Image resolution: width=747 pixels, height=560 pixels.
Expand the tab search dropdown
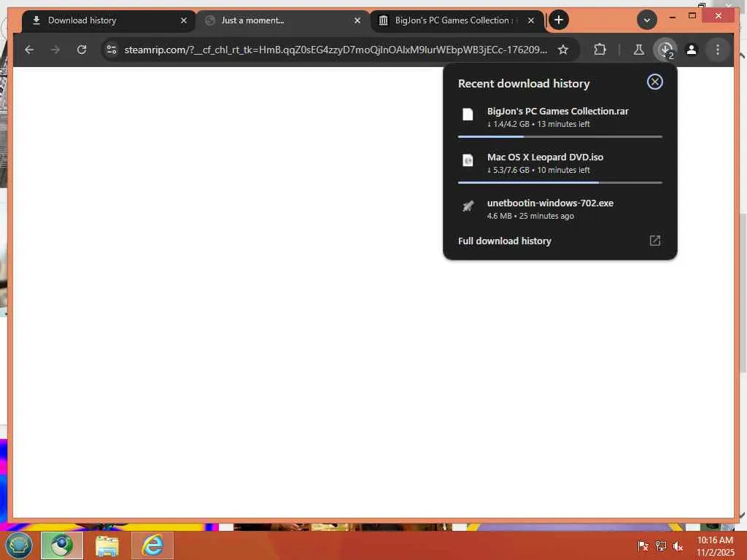point(646,20)
